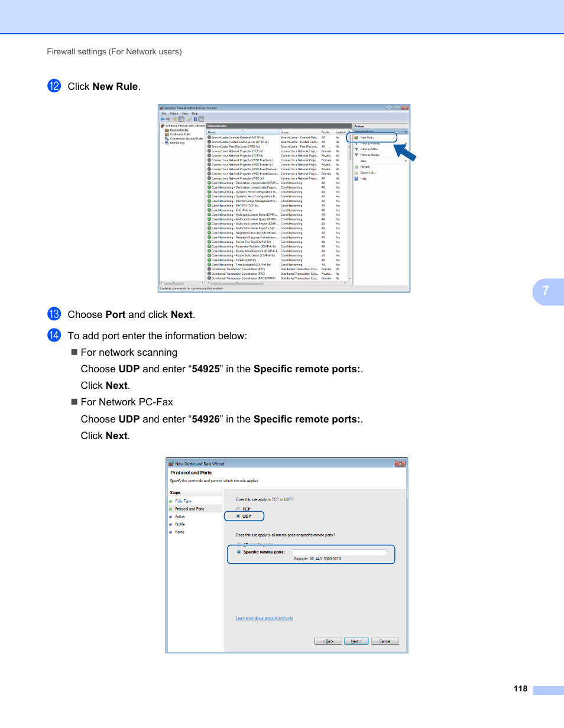This screenshot has height=728, width=564.
Task: Click the New Rule icon in Actions pane
Action: pos(356,138)
